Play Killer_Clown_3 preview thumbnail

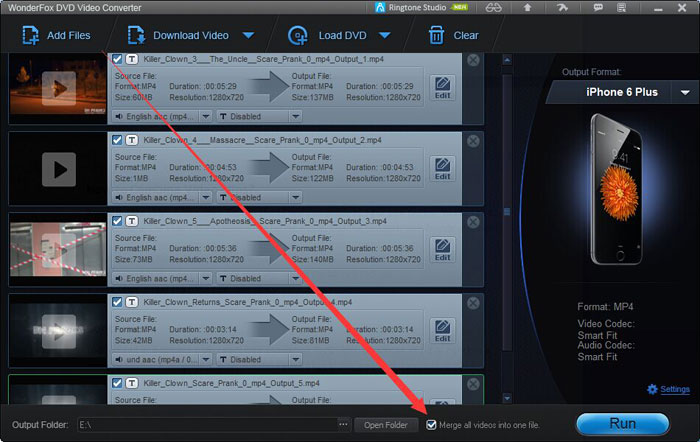coord(58,88)
